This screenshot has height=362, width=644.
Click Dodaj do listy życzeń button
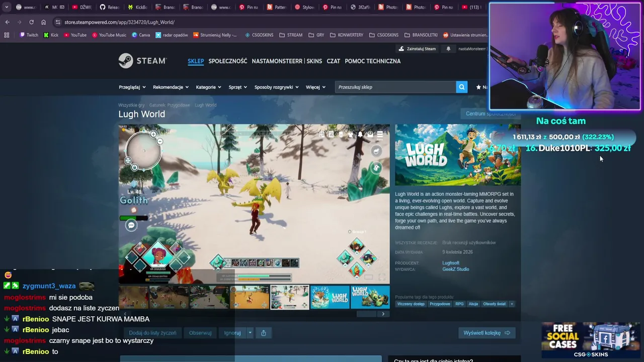pyautogui.click(x=152, y=333)
